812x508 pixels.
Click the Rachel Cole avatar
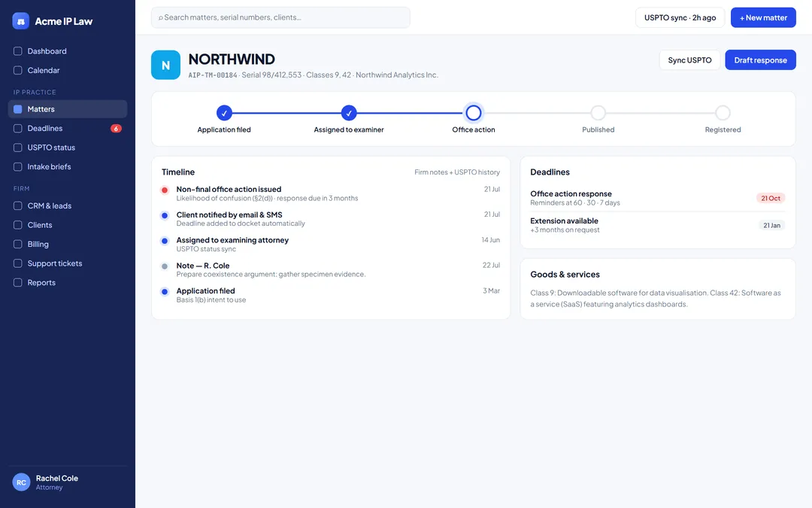[x=21, y=482]
